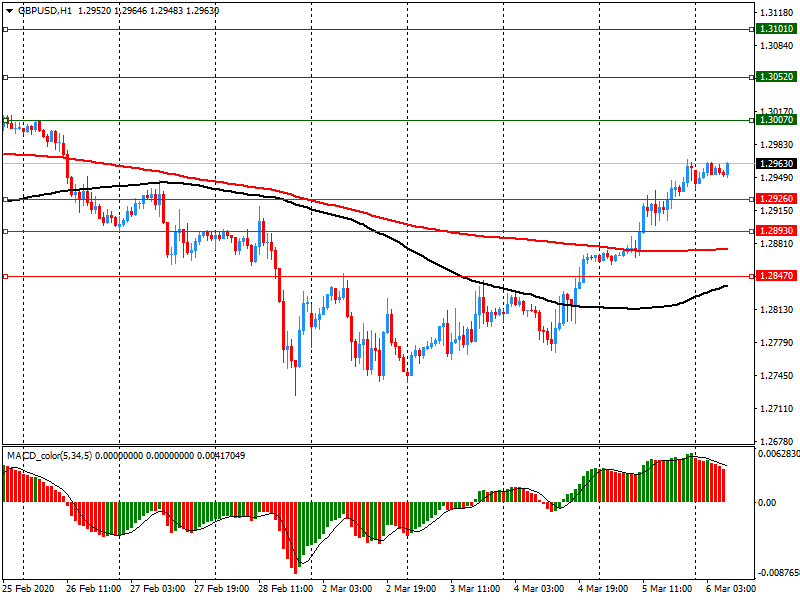800x600 pixels.
Task: Select the red 1.28930 level price label
Action: (777, 231)
